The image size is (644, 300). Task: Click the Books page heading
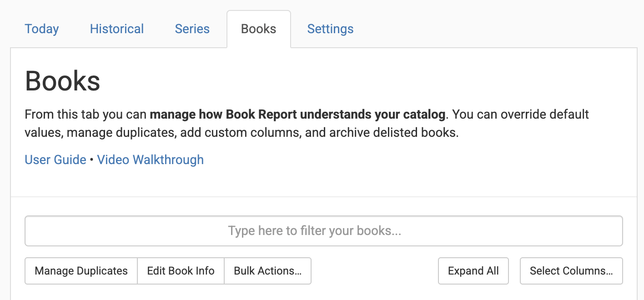point(63,81)
